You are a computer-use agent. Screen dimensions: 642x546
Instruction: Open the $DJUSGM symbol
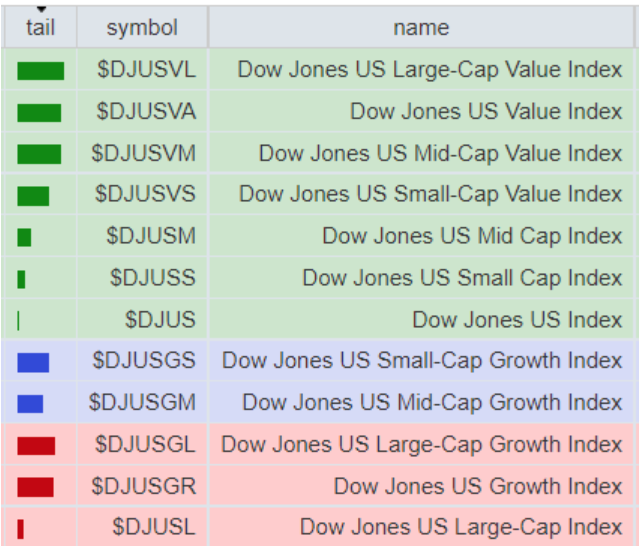coord(142,402)
